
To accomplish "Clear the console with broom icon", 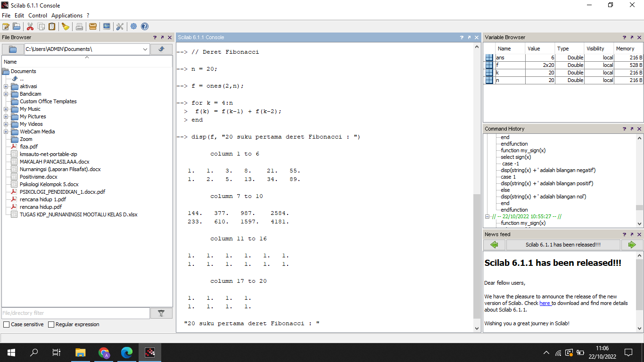I will tap(66, 26).
